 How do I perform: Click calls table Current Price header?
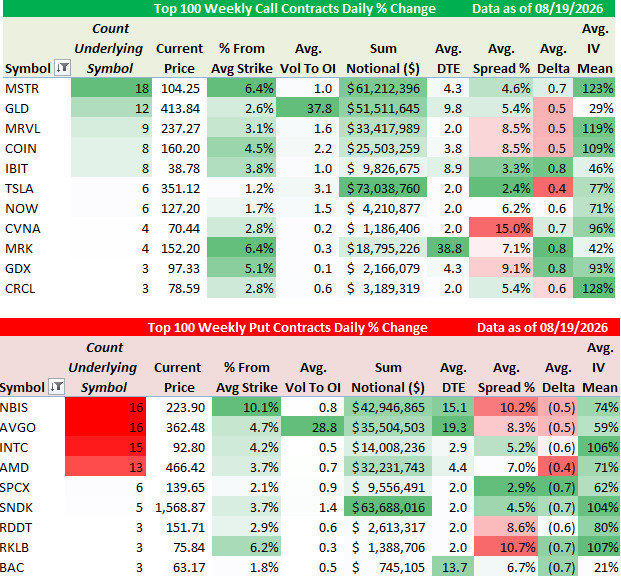[179, 58]
